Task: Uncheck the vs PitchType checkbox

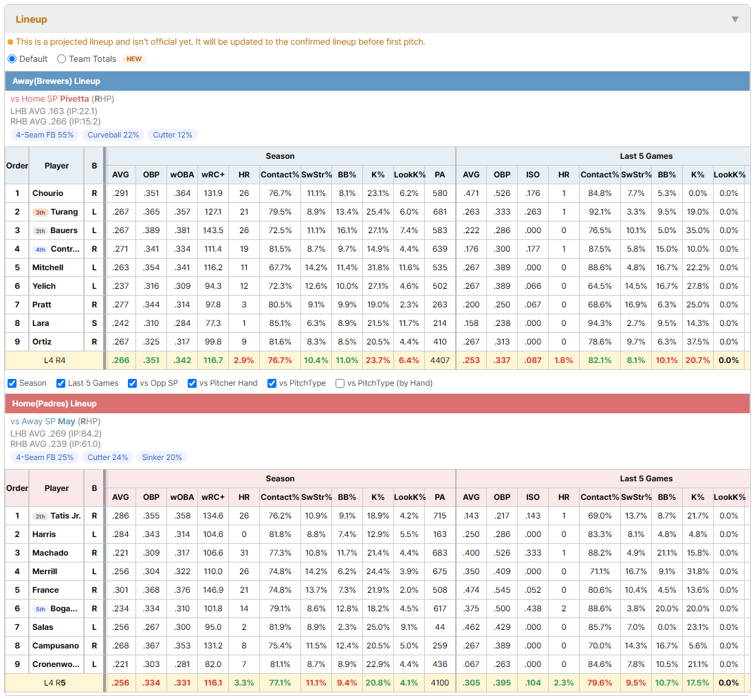Action: (x=272, y=383)
